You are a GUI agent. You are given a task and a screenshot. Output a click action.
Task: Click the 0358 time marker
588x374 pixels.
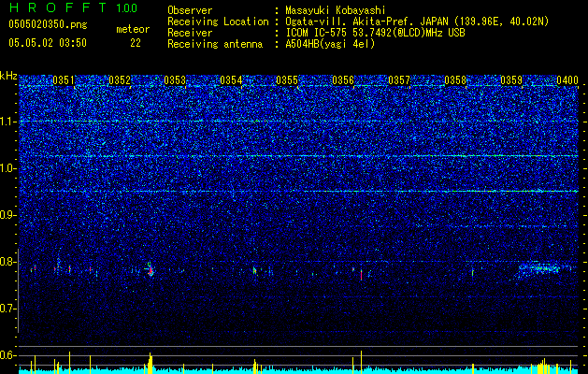(455, 80)
